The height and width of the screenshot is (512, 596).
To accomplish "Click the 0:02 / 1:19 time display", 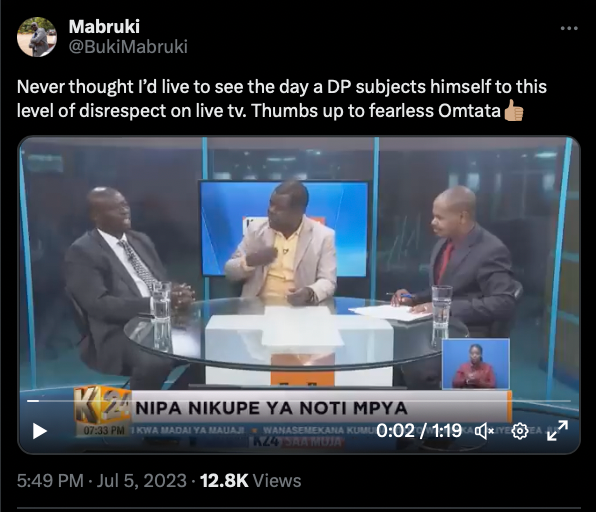I will [419, 431].
